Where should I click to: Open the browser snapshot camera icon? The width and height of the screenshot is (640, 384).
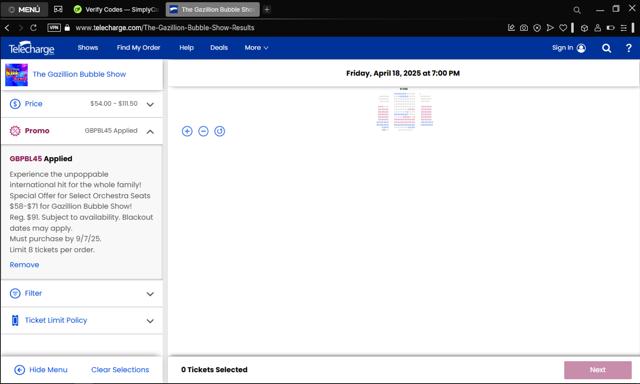pos(524,28)
